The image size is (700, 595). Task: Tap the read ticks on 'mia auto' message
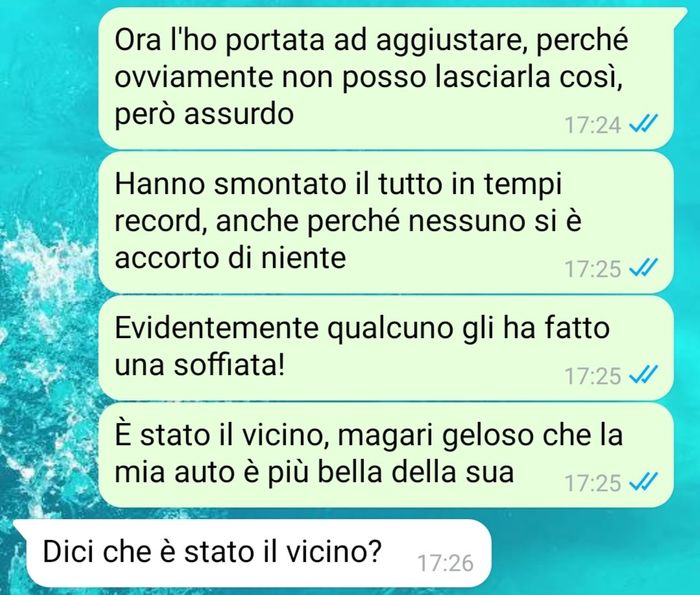644,483
